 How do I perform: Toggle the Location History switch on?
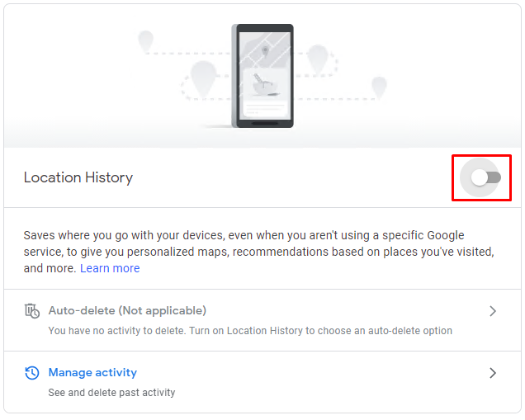coord(485,177)
